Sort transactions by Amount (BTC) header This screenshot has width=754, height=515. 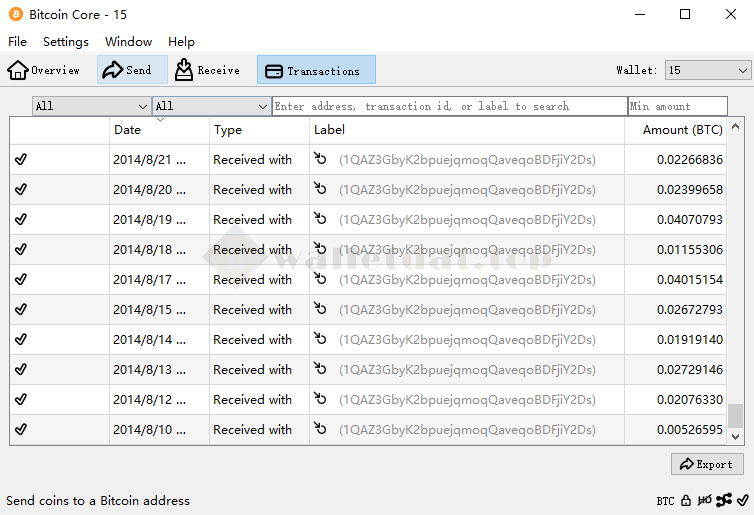pos(682,130)
